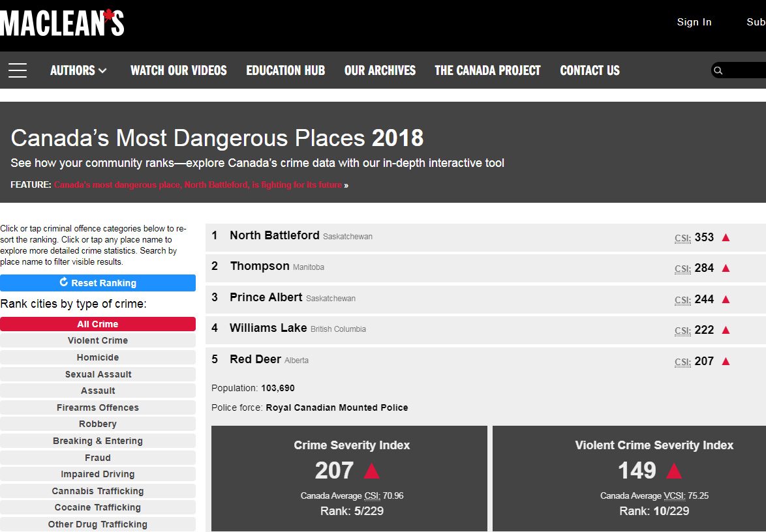The height and width of the screenshot is (532, 766).
Task: Click the Rank: 10/229 text
Action: coord(654,511)
